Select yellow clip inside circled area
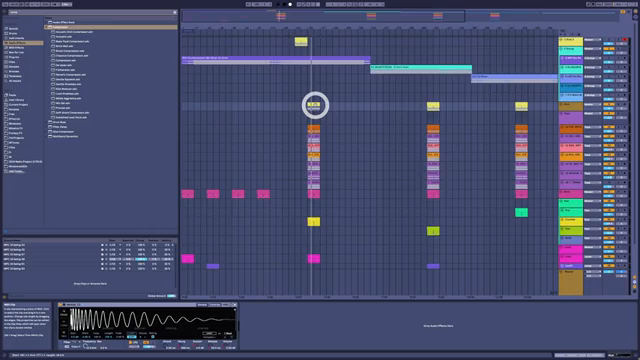This screenshot has height=360, width=640. pos(313,106)
